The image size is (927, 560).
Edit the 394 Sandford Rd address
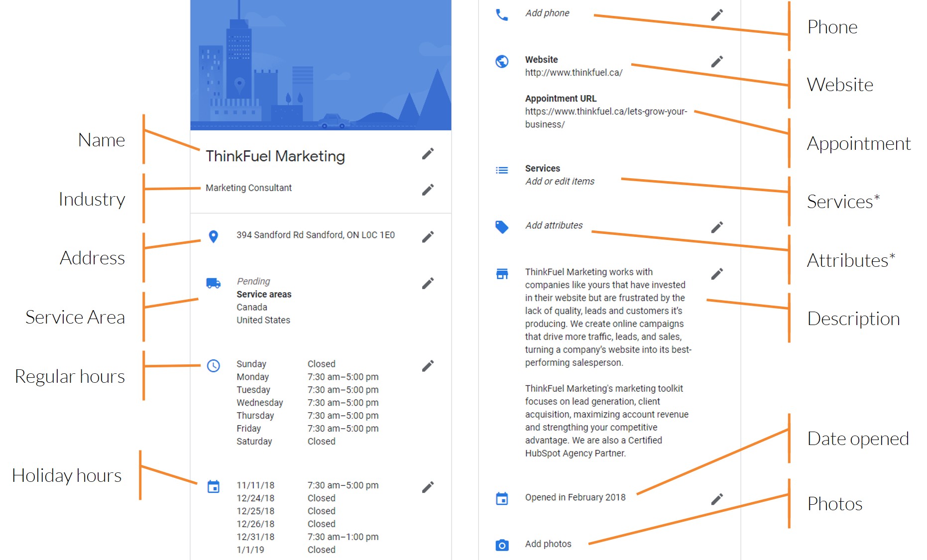(428, 237)
